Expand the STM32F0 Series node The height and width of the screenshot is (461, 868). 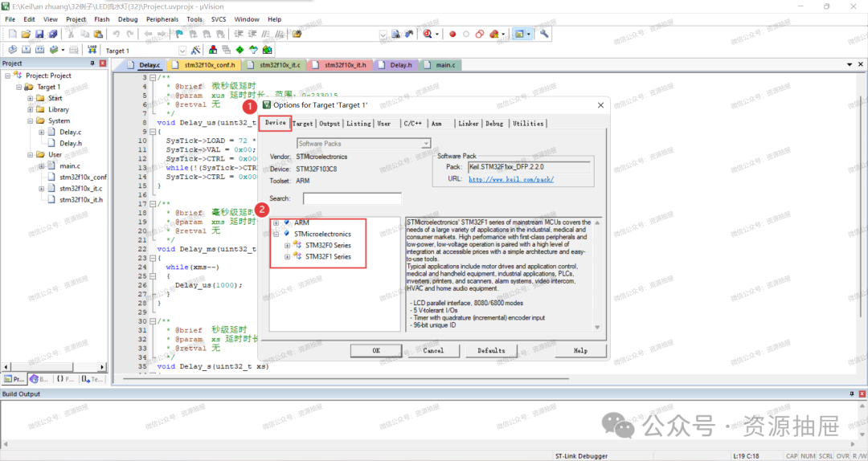tap(287, 245)
